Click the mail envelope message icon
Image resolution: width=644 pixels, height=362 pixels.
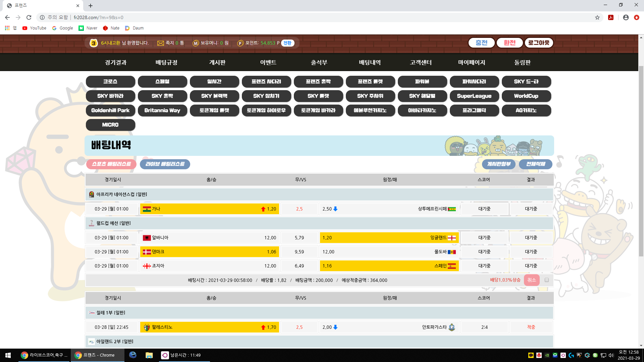160,43
